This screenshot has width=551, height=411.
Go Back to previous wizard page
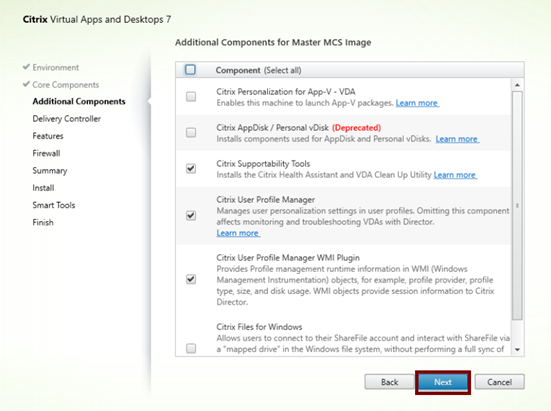(x=389, y=382)
